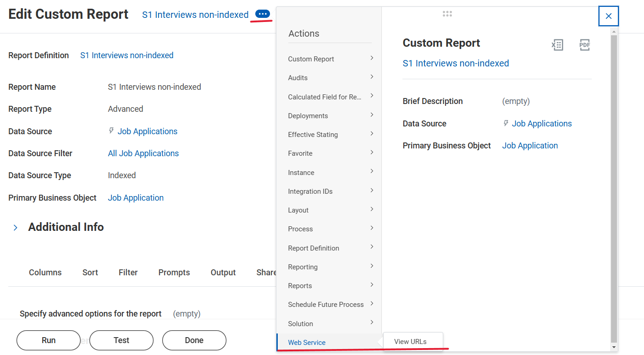The width and height of the screenshot is (644, 355).
Task: Click the 'Indexed' data source type value
Action: 122,175
